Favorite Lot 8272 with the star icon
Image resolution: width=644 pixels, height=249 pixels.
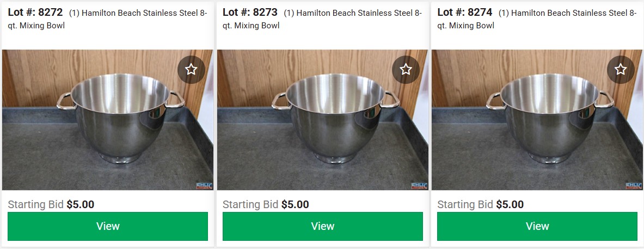191,69
